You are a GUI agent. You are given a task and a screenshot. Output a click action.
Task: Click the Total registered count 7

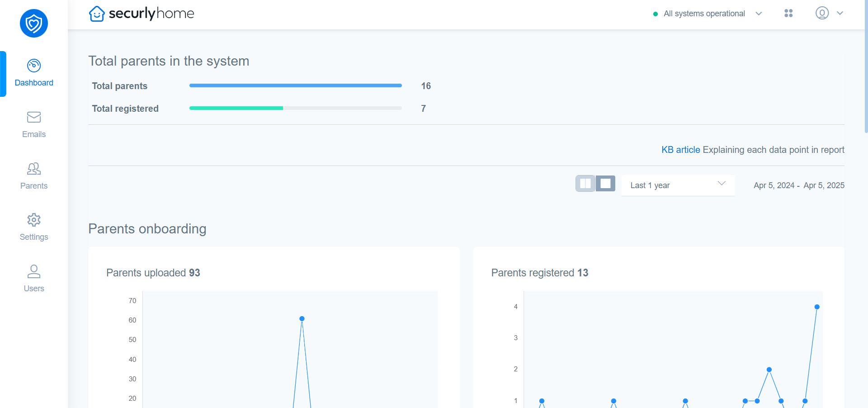pyautogui.click(x=424, y=109)
